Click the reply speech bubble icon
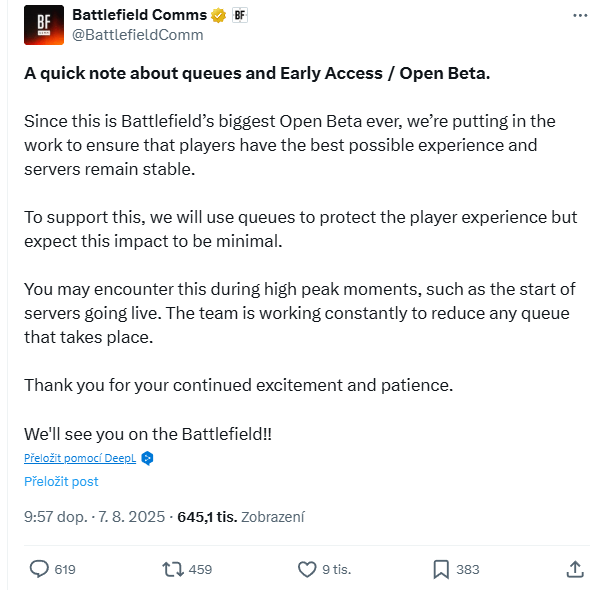 tap(39, 569)
